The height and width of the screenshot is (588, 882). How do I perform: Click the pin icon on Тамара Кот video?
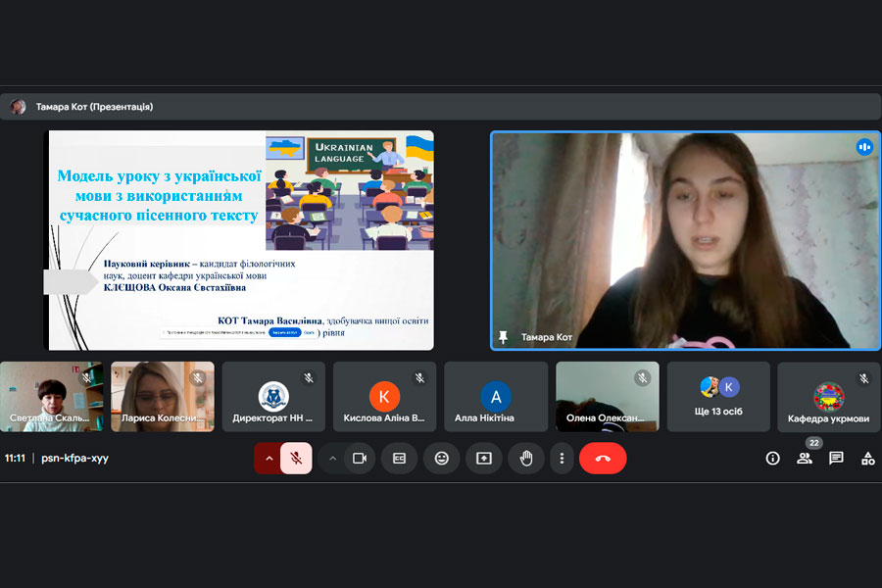(x=503, y=336)
